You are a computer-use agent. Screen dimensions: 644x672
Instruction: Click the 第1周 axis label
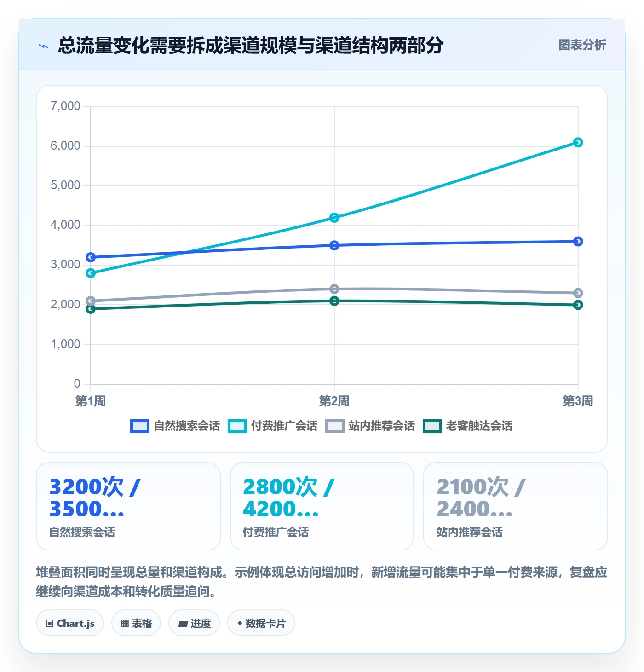(x=91, y=401)
